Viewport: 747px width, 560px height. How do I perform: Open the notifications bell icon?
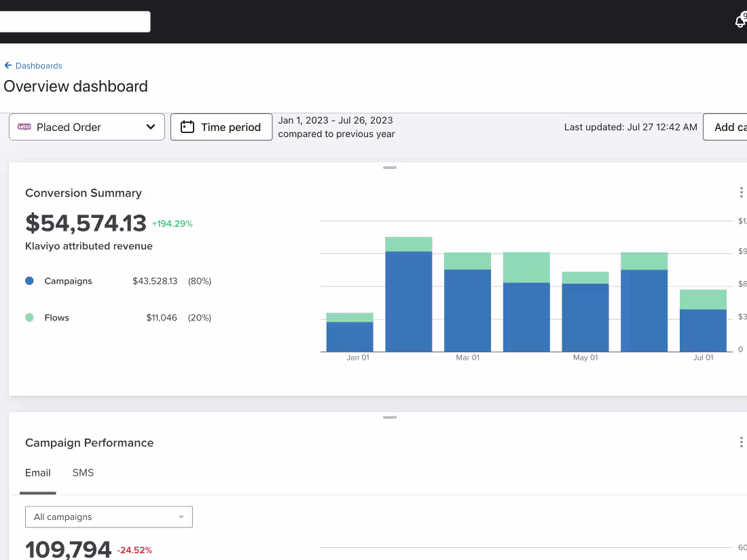(740, 22)
